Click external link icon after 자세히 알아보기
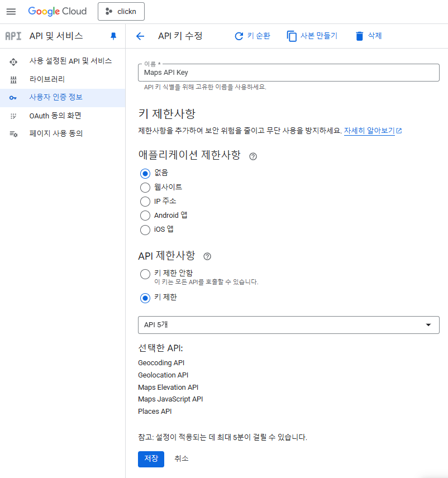The image size is (448, 478). (x=399, y=131)
